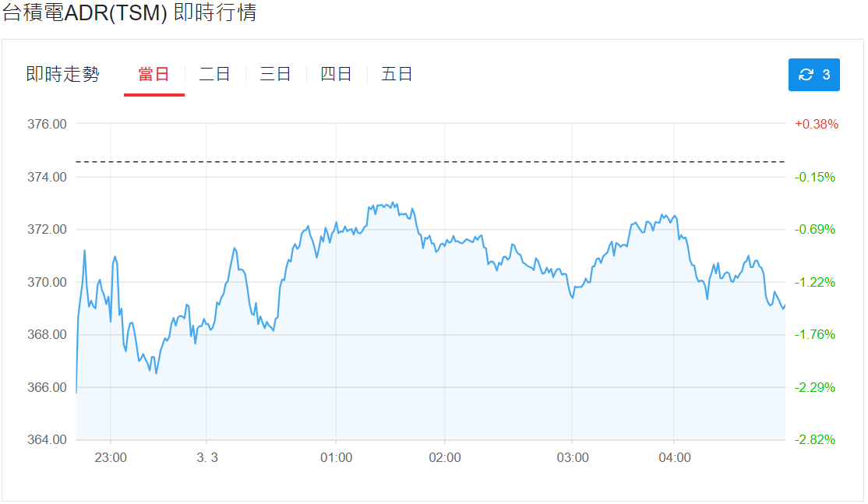The image size is (868, 504).
Task: Select the 當日 tab
Action: click(153, 75)
